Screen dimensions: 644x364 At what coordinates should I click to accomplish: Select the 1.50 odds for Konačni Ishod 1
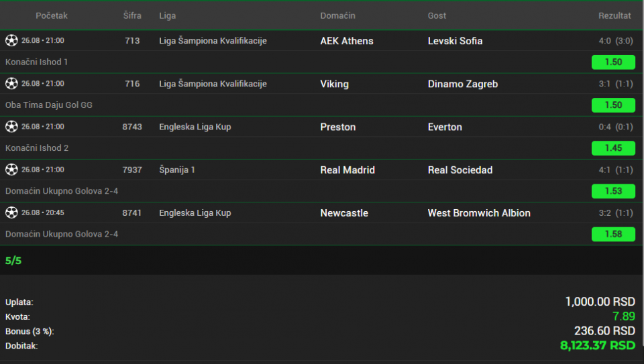pos(613,62)
